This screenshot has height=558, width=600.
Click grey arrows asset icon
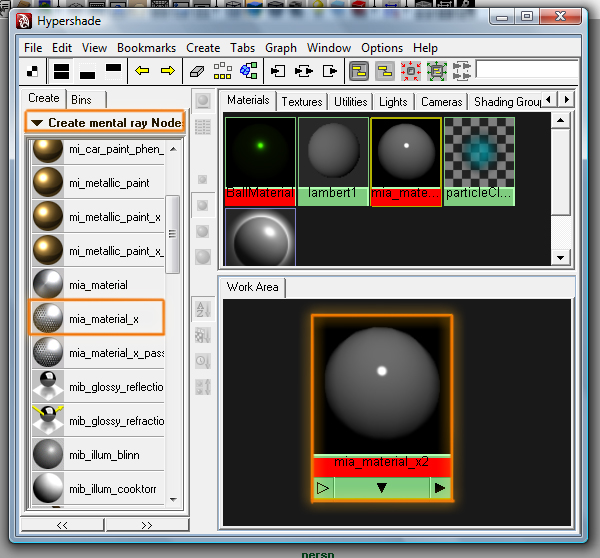click(462, 71)
